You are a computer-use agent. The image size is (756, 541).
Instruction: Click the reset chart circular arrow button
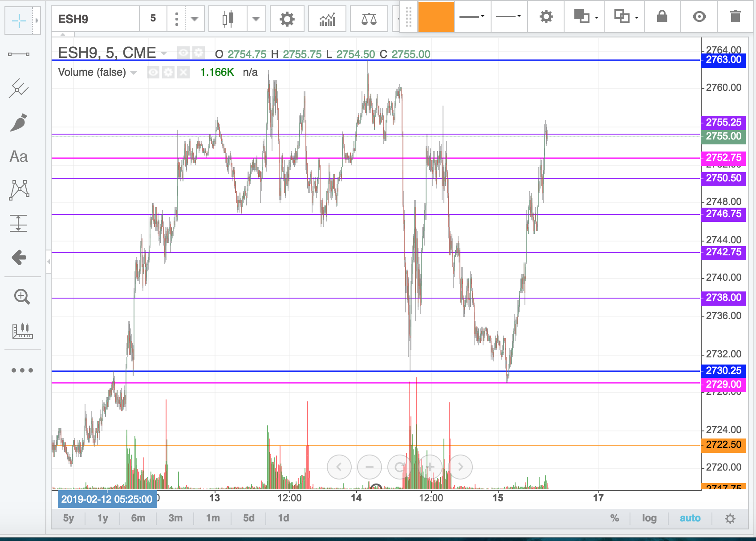tap(400, 467)
